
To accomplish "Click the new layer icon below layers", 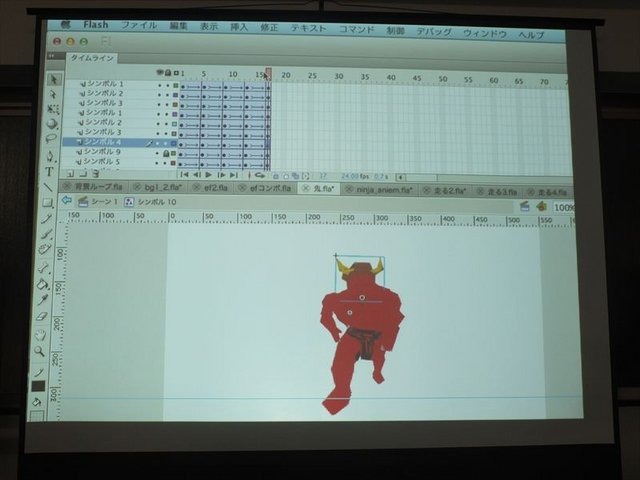I will pyautogui.click(x=70, y=174).
